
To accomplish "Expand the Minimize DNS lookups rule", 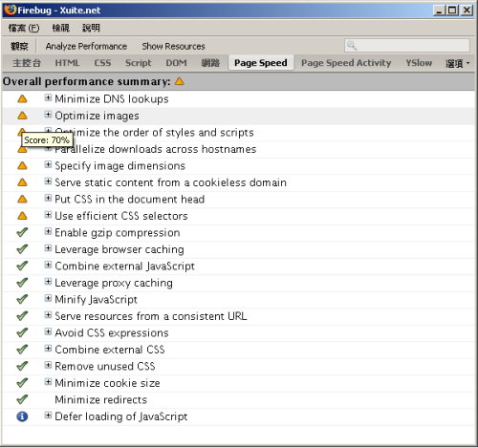I will pos(48,97).
